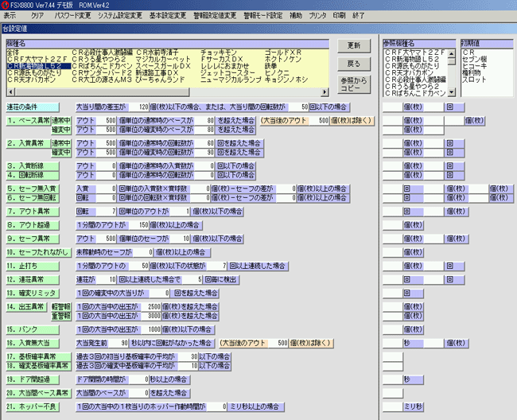Select ニューマジカルランプ in the 機種名 list
Screen dimensions: 517x420
231,80
